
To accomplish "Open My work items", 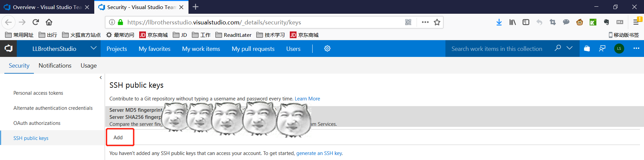I will (x=201, y=49).
